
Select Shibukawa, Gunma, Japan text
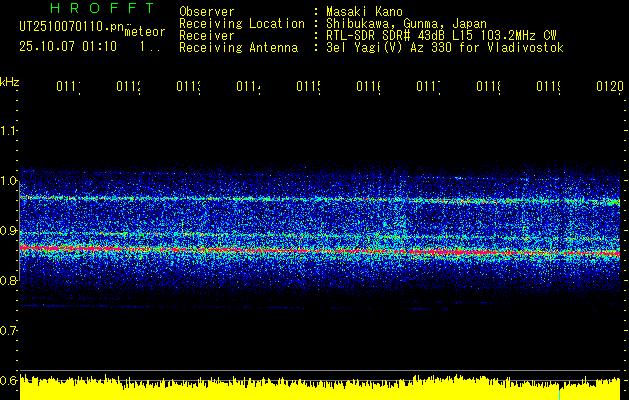pos(406,24)
